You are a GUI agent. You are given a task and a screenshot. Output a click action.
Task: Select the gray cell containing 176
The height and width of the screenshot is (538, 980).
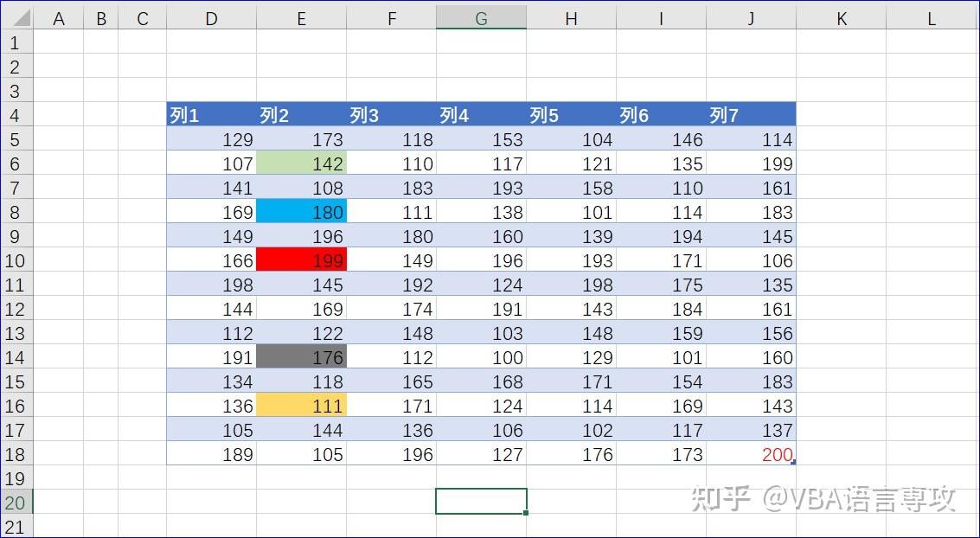[301, 357]
